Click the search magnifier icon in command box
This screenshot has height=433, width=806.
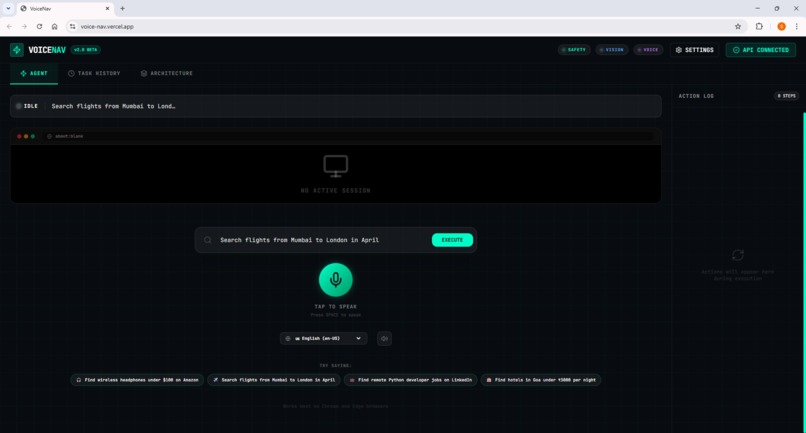pos(208,240)
